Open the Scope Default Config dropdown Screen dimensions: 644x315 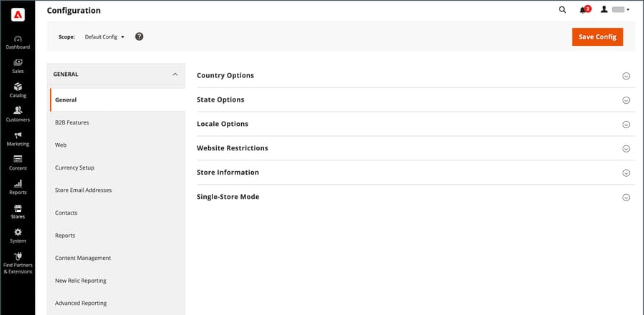(x=104, y=37)
